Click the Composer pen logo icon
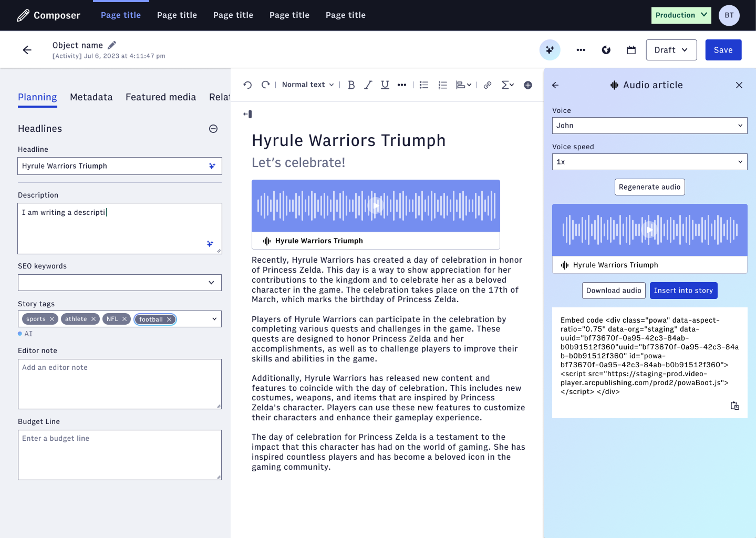This screenshot has height=538, width=756. [x=23, y=15]
